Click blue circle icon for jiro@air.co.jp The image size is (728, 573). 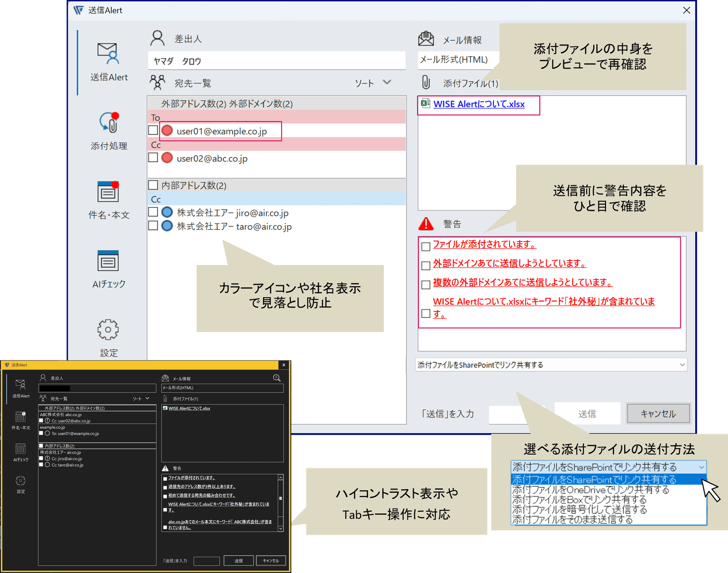click(x=167, y=212)
